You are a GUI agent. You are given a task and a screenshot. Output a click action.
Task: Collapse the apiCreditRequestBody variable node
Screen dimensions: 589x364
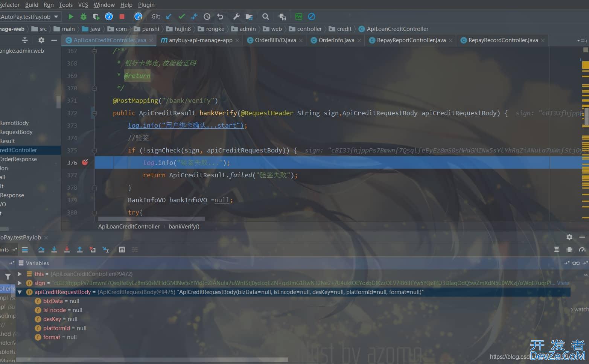pos(20,292)
